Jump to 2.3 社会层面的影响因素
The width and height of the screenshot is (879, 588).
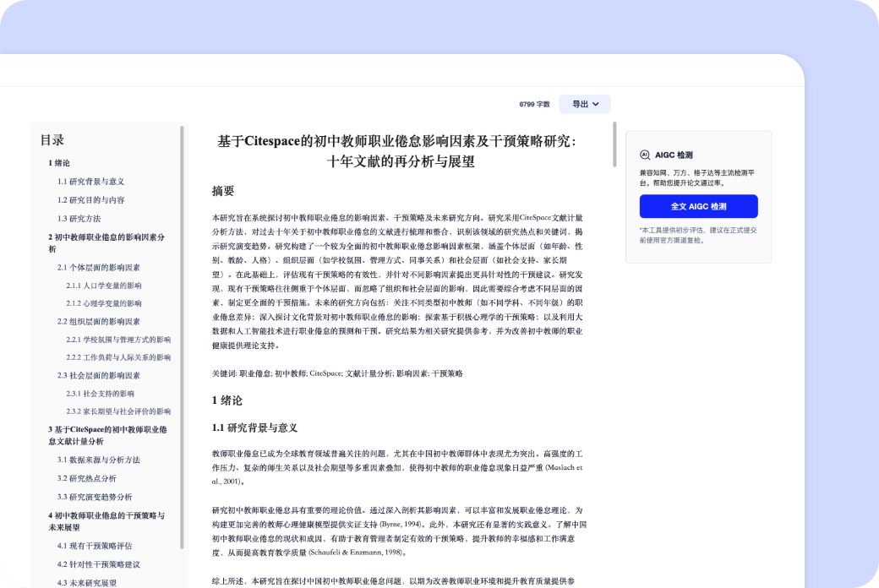point(98,375)
